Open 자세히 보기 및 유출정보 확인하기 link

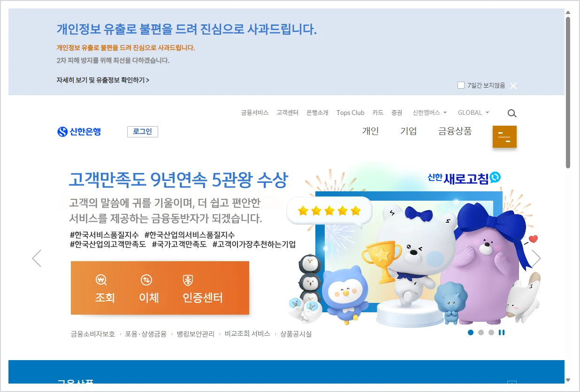(x=103, y=80)
